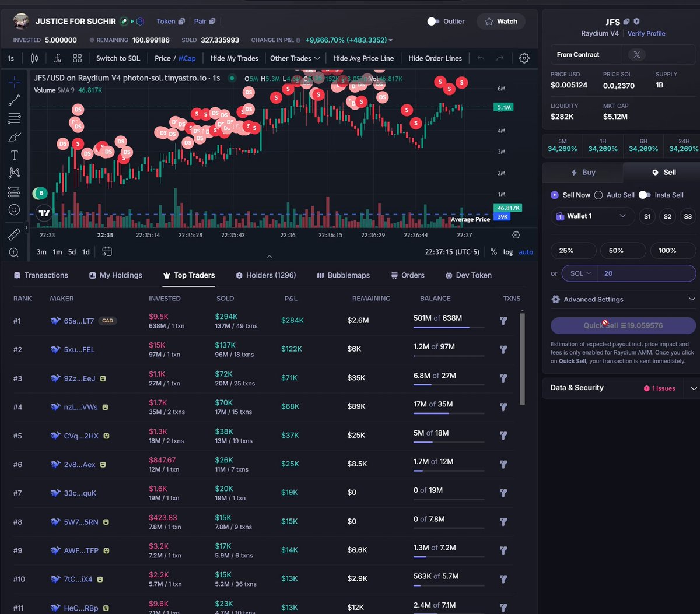700x614 pixels.
Task: Toggle log scale on chart
Action: tap(508, 252)
